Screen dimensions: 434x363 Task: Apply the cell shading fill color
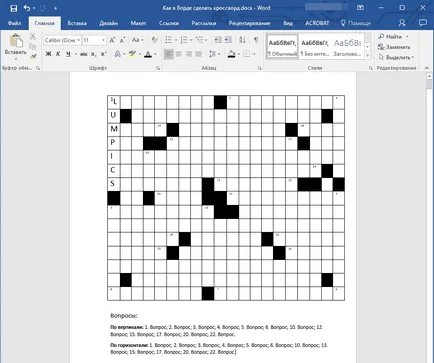coord(232,54)
